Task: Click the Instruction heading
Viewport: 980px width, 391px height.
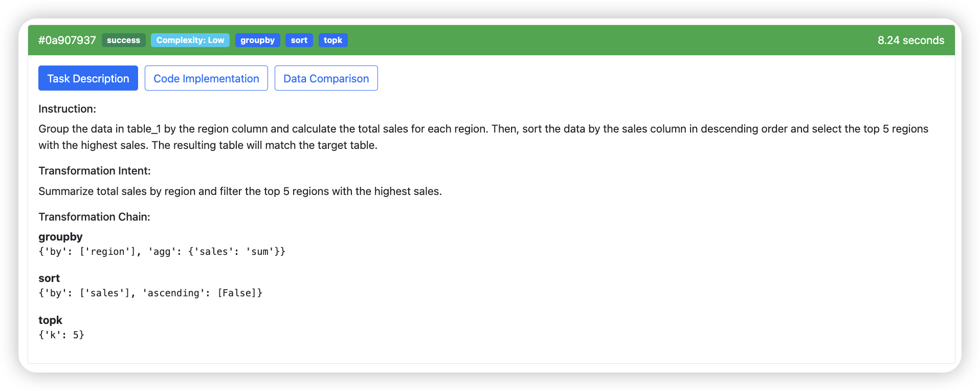Action: [x=67, y=109]
